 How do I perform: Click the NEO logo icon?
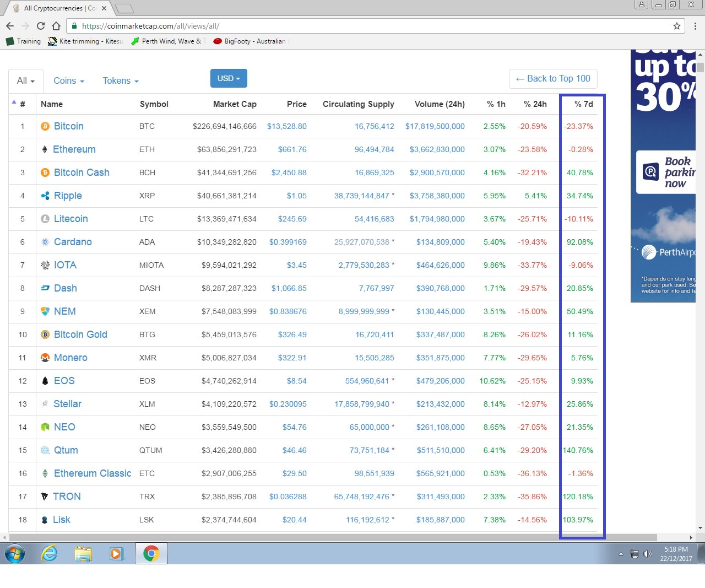[x=45, y=427]
